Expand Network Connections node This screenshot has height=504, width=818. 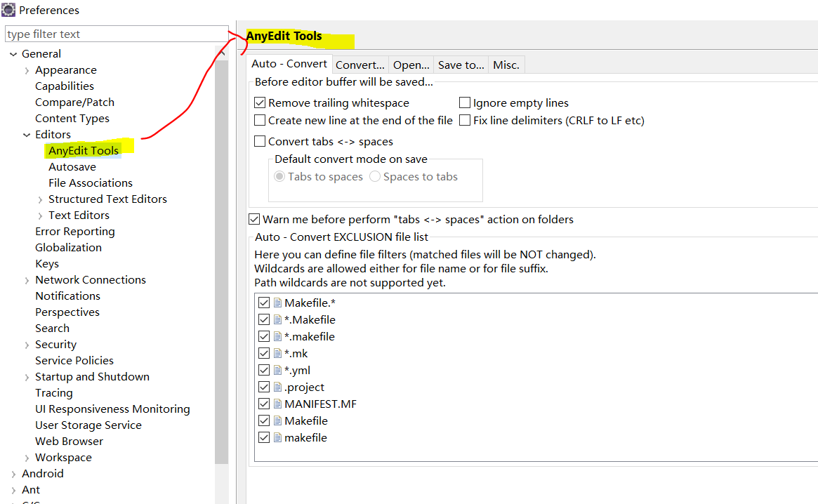[x=27, y=281]
